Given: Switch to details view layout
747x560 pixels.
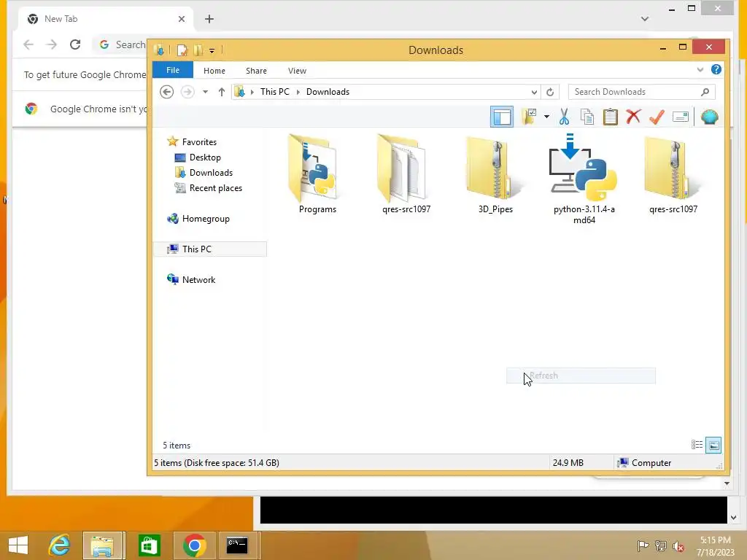Looking at the screenshot, I should tap(697, 445).
